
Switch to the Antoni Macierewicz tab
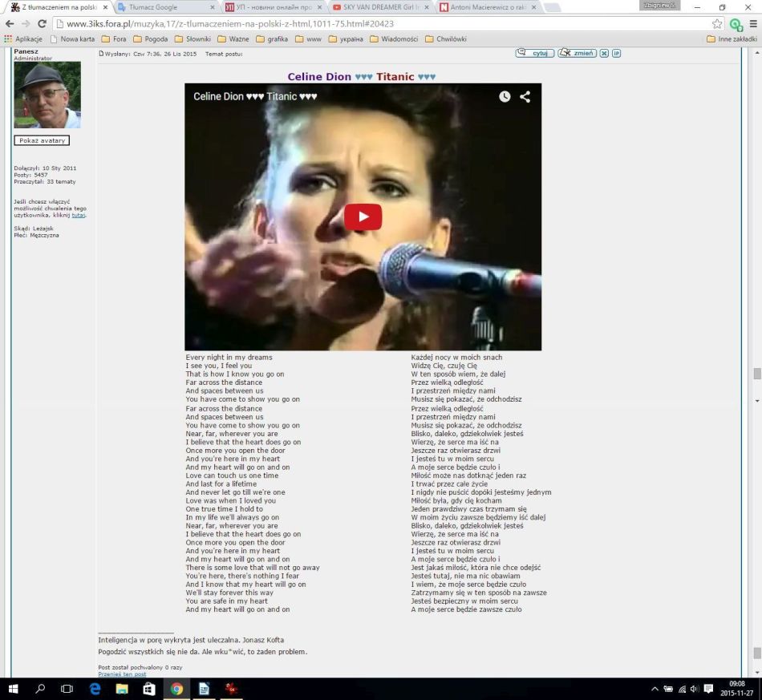tap(488, 7)
